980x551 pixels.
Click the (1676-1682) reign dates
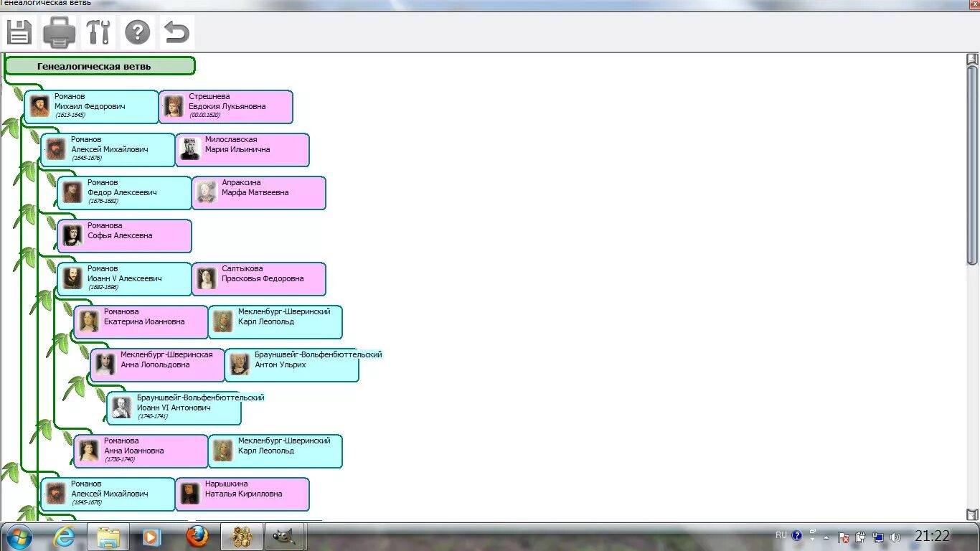point(103,201)
